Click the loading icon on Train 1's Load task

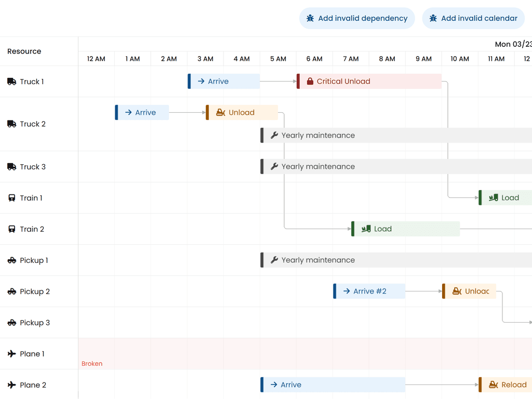[494, 197]
